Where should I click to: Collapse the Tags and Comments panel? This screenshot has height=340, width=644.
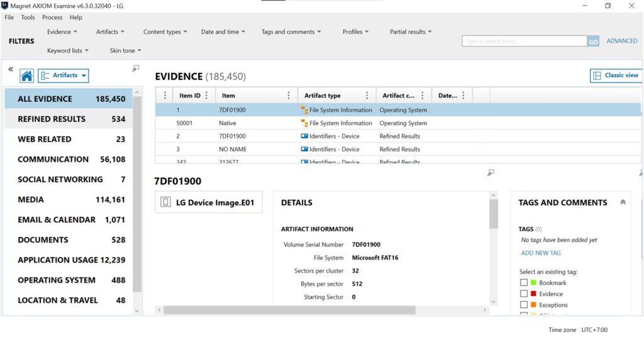coord(623,202)
